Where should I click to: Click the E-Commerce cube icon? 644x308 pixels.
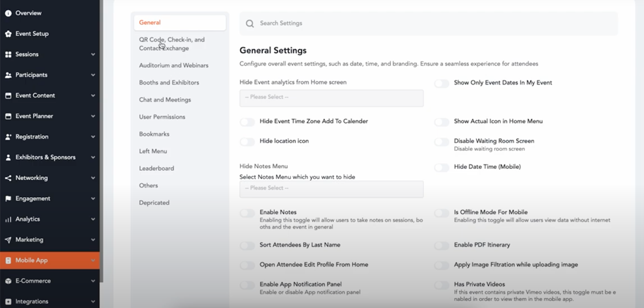(8, 281)
